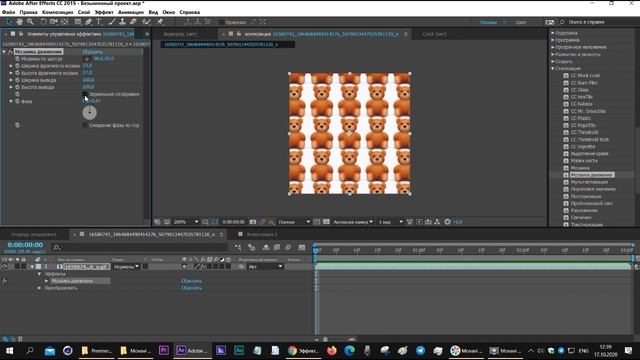Select the Clone Stamp tool
This screenshot has height=360, width=640.
click(122, 22)
